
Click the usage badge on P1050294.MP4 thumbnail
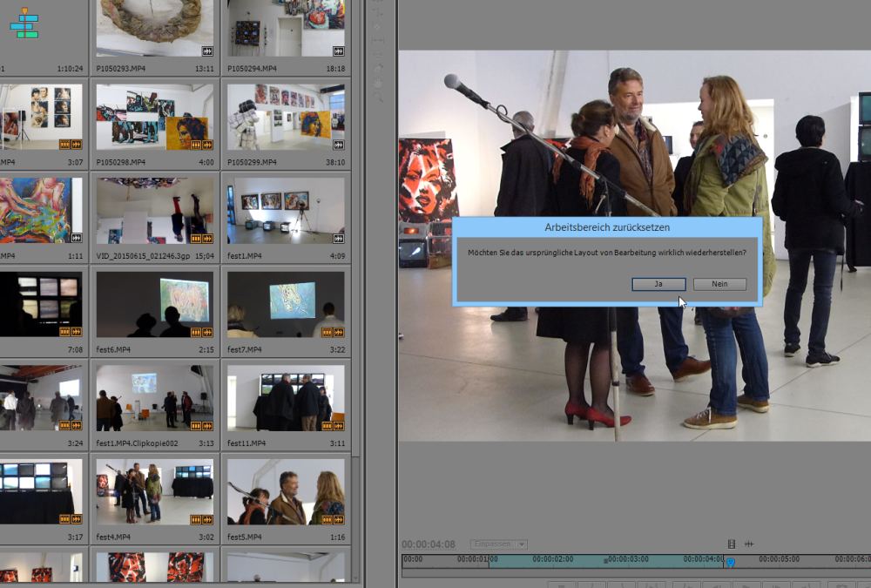[x=338, y=51]
